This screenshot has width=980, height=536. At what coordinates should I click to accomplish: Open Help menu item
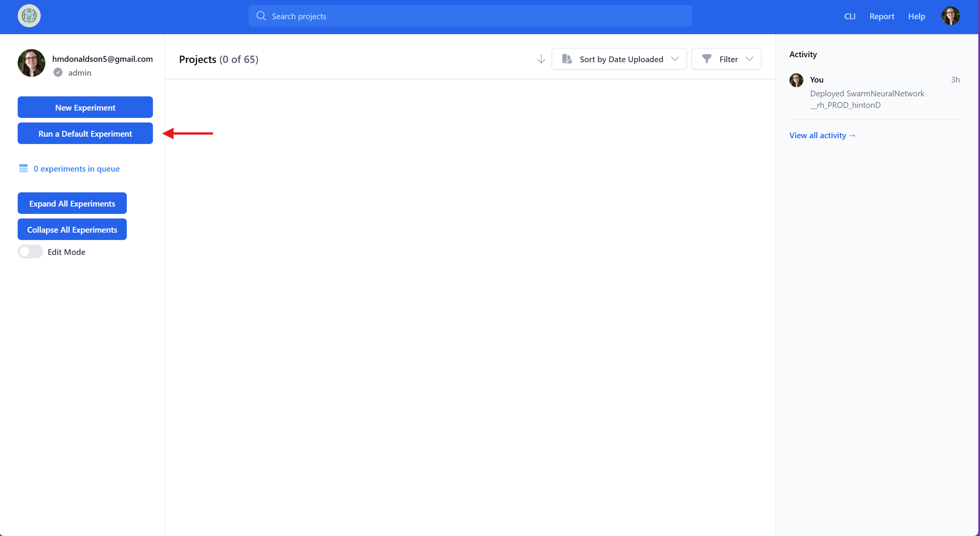pos(916,16)
